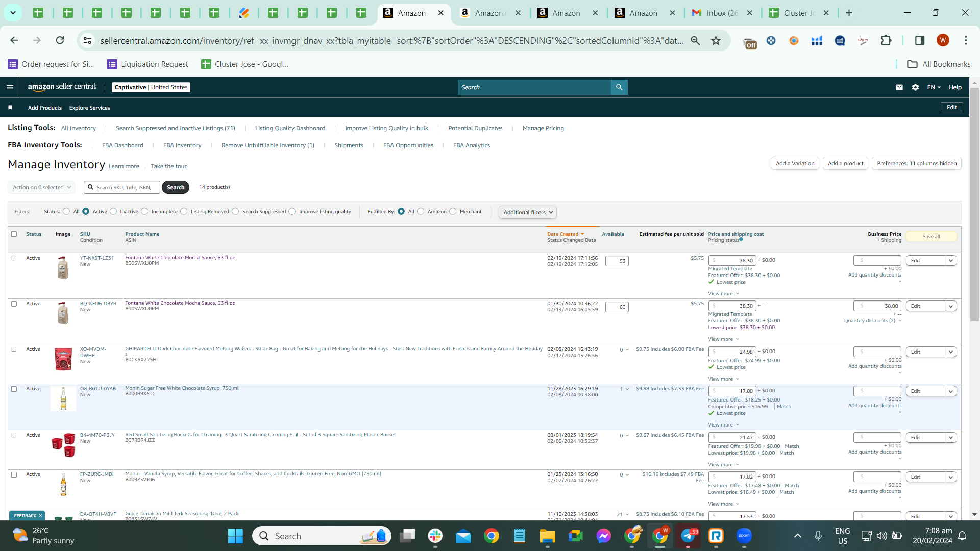
Task: Open Listing Quality Dashboard
Action: pyautogui.click(x=290, y=128)
